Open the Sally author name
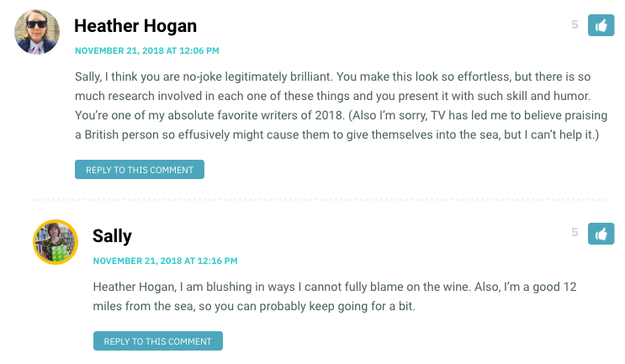 [112, 236]
